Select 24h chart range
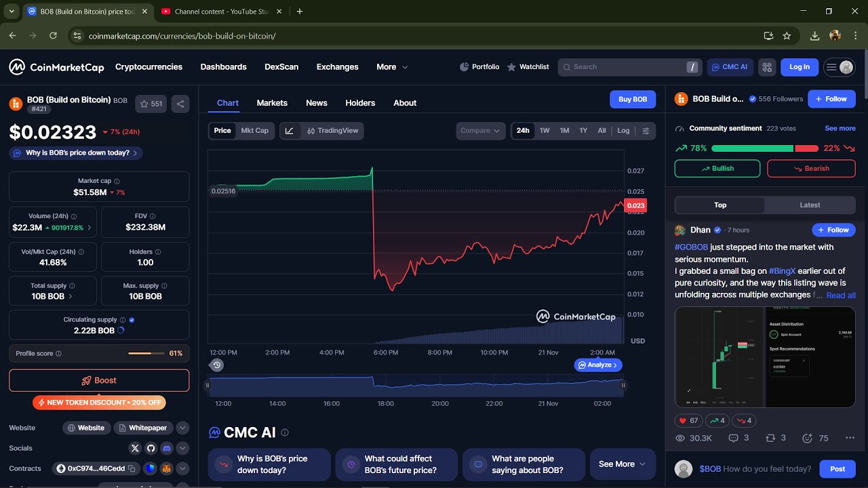The image size is (868, 488). pyautogui.click(x=523, y=131)
